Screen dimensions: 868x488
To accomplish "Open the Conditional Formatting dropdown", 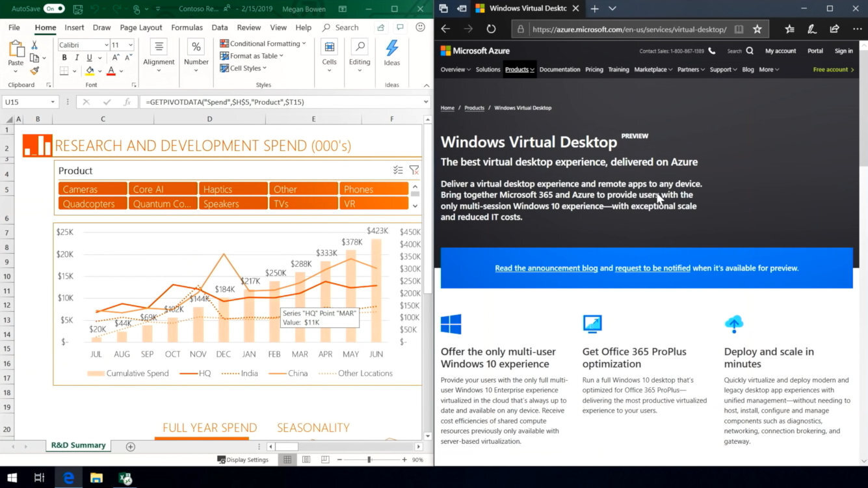I will [x=263, y=43].
